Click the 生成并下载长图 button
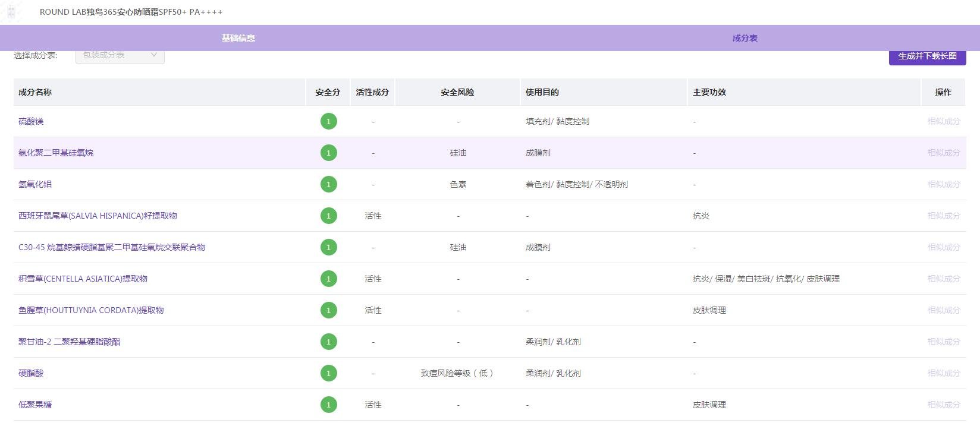 (927, 56)
